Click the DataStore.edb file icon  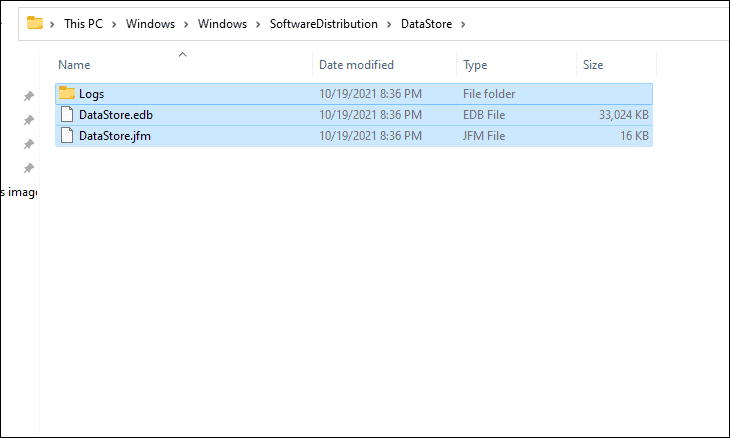tap(67, 115)
